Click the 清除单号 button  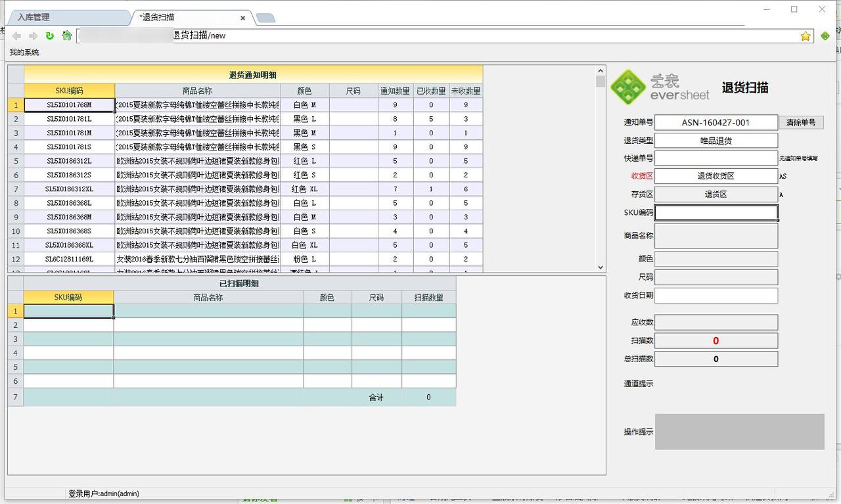[x=801, y=122]
